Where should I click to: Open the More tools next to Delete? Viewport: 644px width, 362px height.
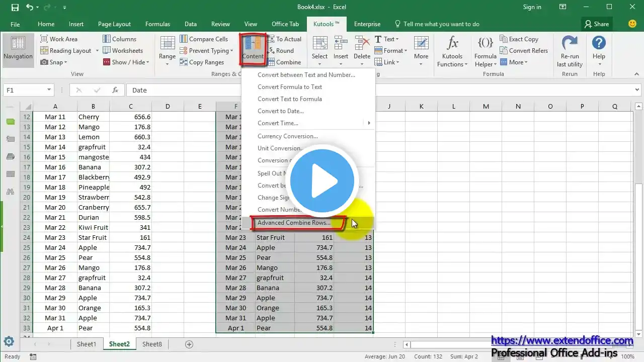421,51
